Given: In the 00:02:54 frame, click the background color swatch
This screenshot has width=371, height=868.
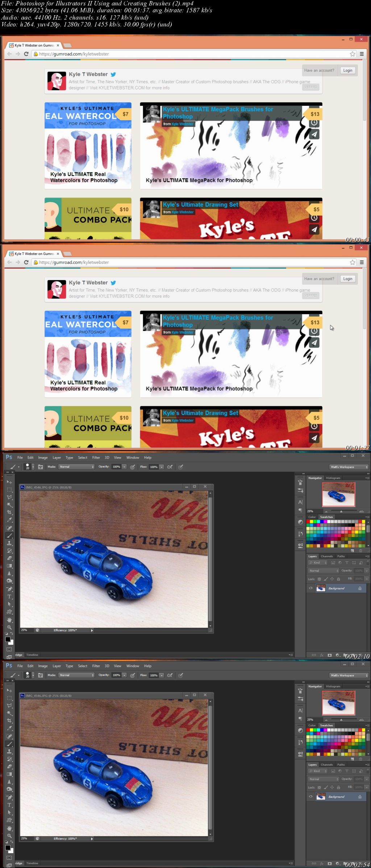Looking at the screenshot, I should tap(12, 851).
